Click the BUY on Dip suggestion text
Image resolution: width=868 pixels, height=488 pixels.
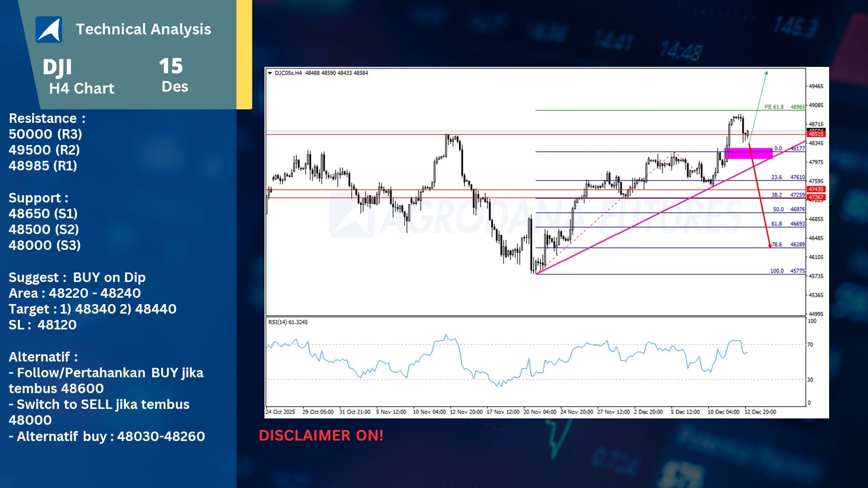(109, 277)
